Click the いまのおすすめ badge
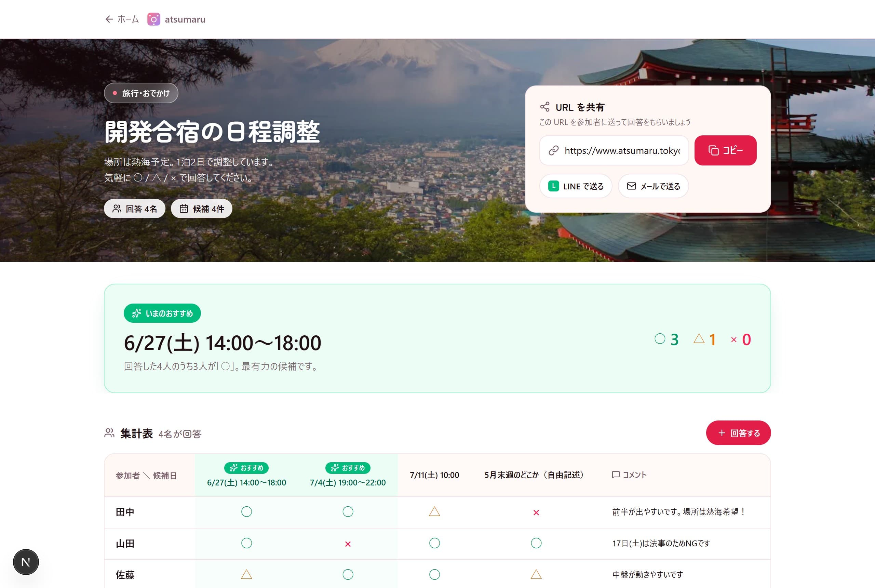Viewport: 875px width, 588px height. point(162,313)
